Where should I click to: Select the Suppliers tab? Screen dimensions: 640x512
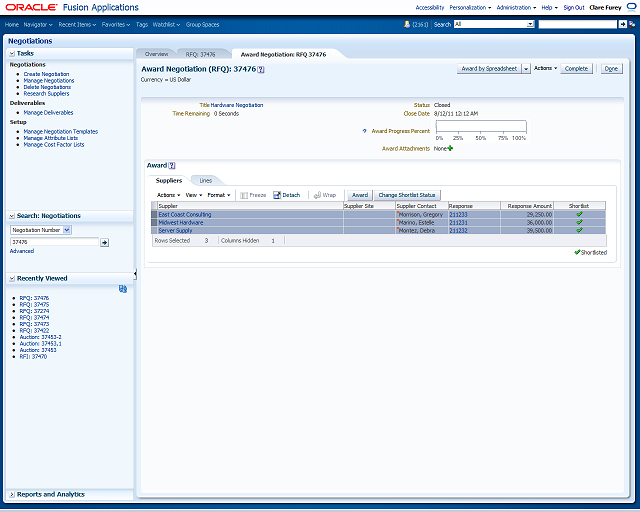click(169, 180)
